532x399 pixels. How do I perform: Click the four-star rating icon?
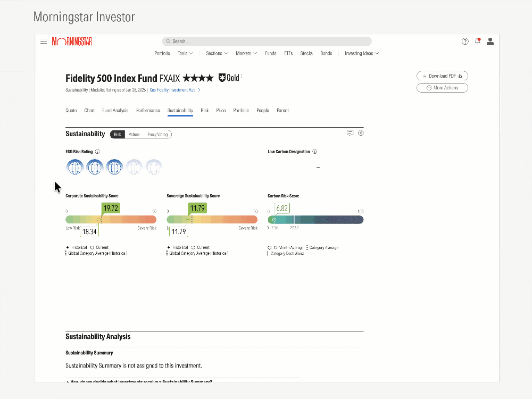click(x=198, y=78)
